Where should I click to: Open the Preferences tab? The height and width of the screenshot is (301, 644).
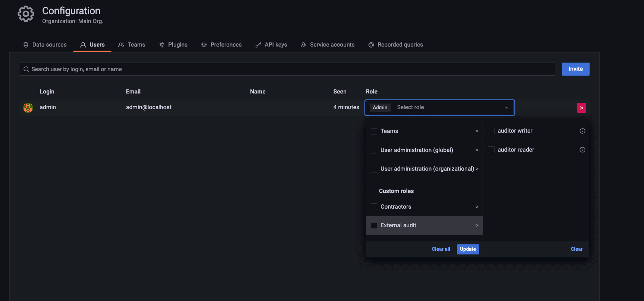click(x=221, y=45)
